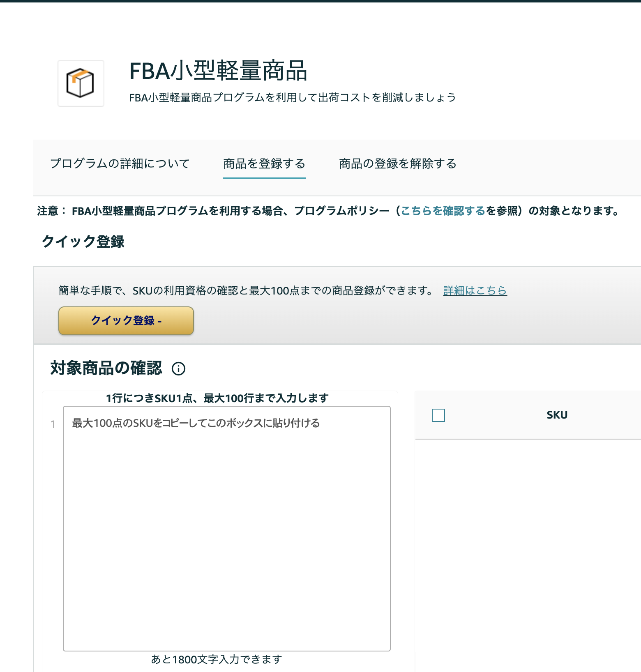The image size is (641, 672).
Task: Click the info icon beside 対象商品の確認
Action: [x=178, y=368]
